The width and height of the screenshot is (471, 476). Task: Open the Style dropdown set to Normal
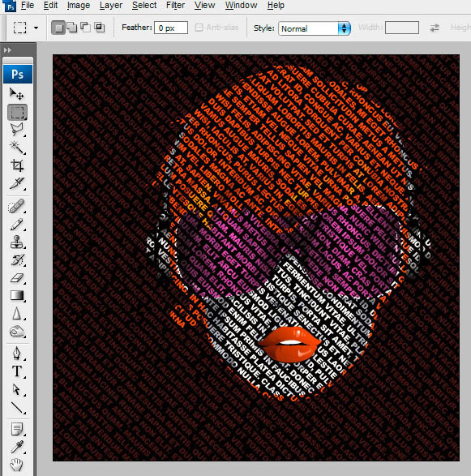click(x=315, y=28)
